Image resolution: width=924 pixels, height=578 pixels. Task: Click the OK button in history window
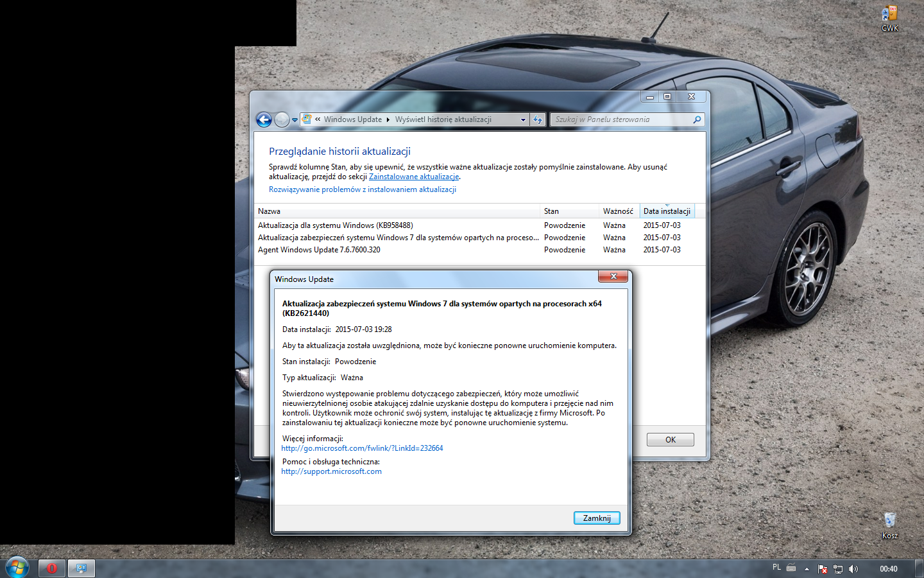[x=671, y=440]
